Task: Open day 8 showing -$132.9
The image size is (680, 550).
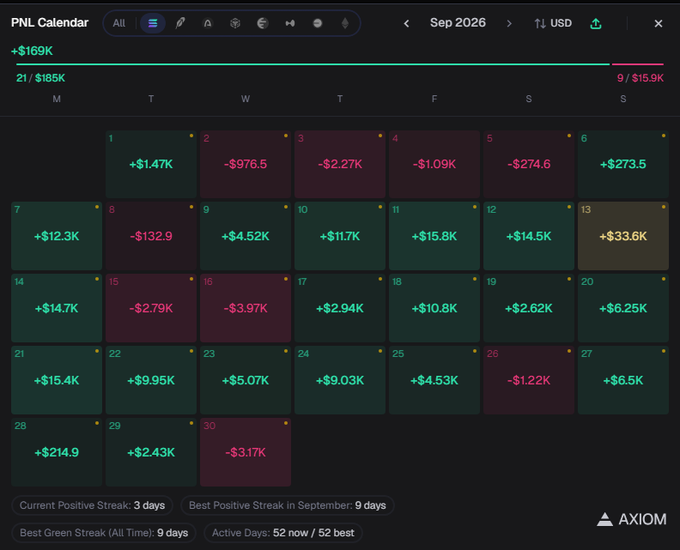Action: (x=151, y=236)
